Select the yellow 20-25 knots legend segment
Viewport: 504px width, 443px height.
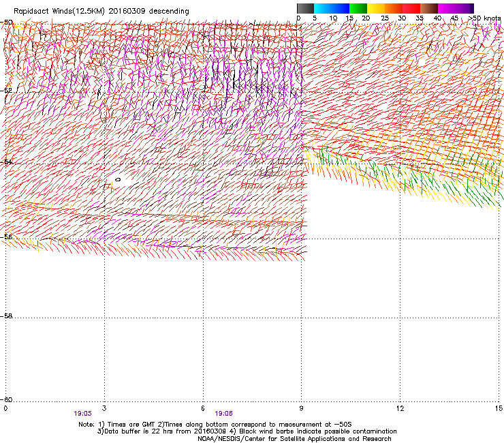[x=376, y=8]
